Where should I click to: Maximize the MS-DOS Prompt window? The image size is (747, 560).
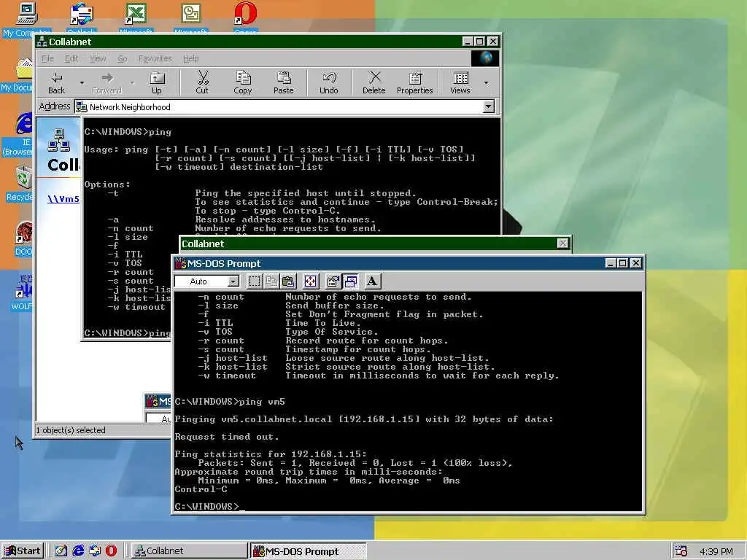click(623, 262)
